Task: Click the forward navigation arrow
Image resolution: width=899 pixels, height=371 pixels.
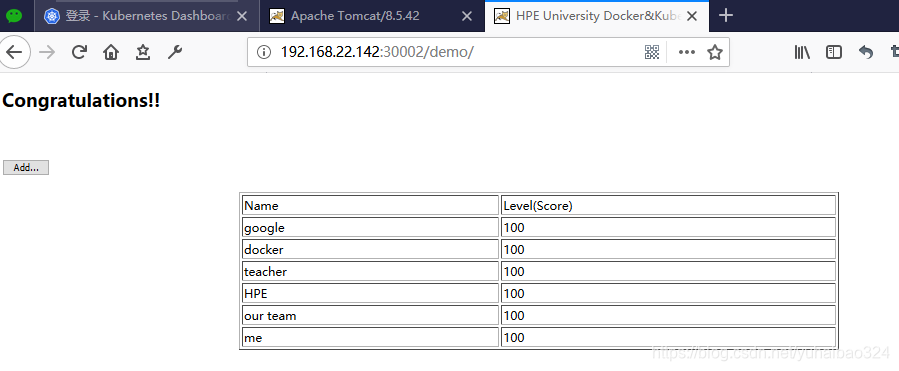Action: pos(47,53)
